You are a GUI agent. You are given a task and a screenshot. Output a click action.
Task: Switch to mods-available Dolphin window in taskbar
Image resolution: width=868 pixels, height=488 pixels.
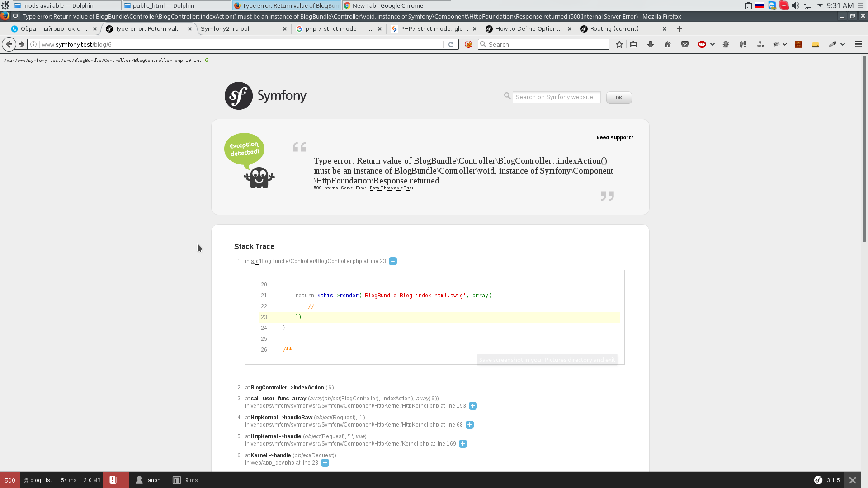pyautogui.click(x=67, y=5)
